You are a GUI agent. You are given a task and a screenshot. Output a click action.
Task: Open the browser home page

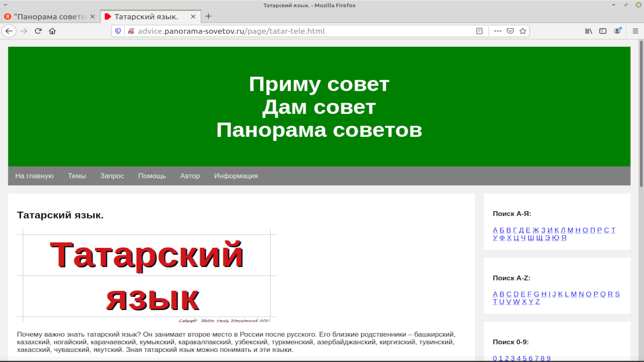pyautogui.click(x=52, y=31)
